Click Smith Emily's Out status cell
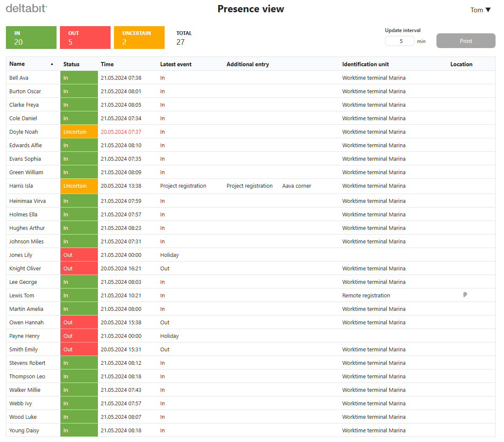Image resolution: width=504 pixels, height=442 pixels. pos(79,349)
